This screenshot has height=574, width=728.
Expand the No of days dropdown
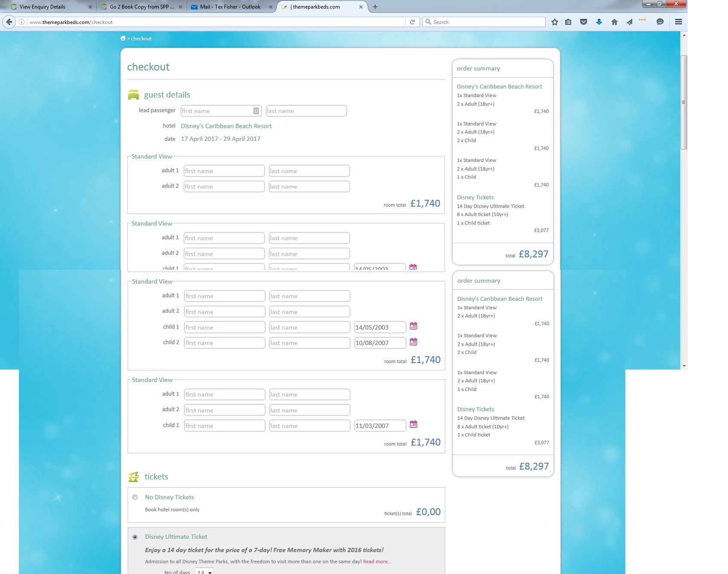204,571
